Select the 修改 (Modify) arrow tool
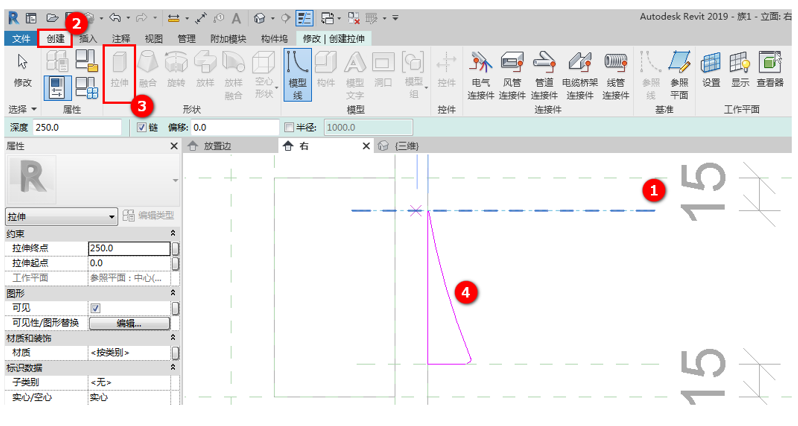The width and height of the screenshot is (798, 426). point(22,71)
